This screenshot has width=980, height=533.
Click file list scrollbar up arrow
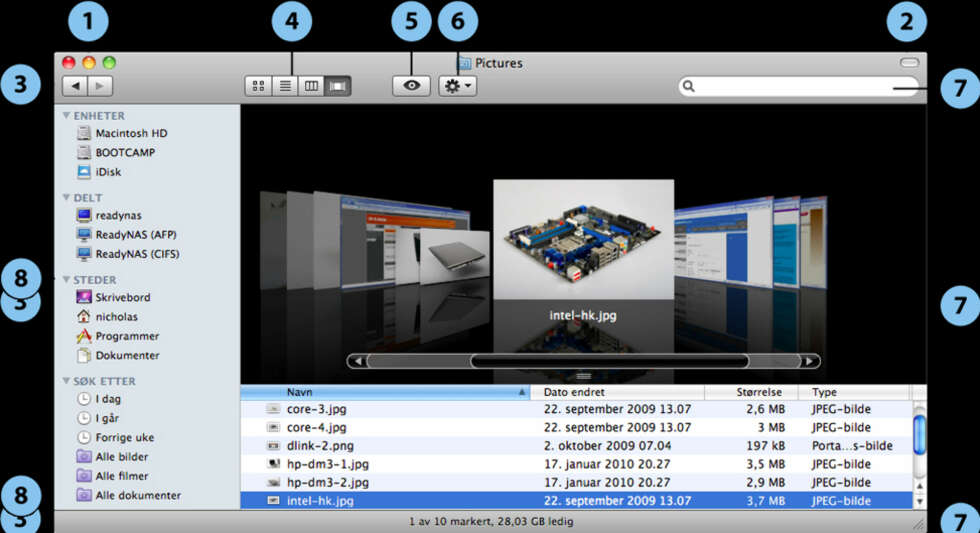coord(919,486)
